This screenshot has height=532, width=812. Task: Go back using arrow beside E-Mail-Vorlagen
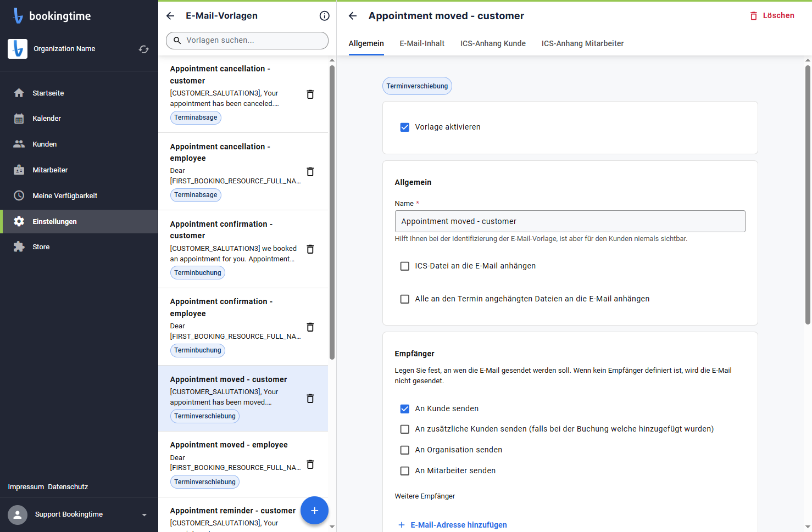170,16
